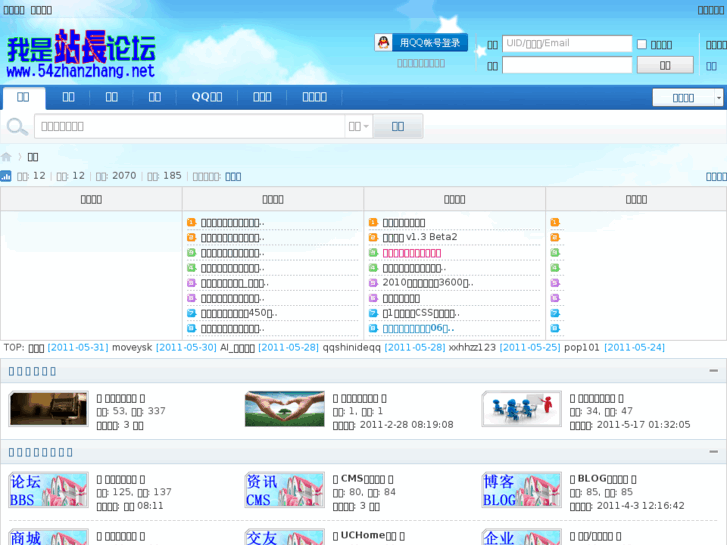
Task: Open the QQ tab in the nav bar
Action: 207,97
